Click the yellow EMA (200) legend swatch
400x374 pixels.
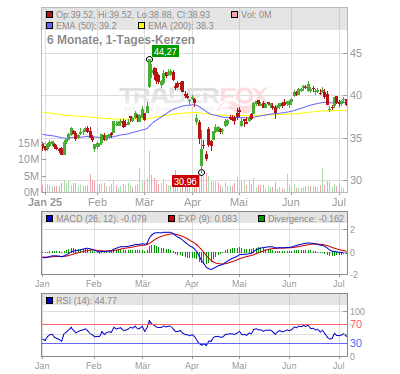point(142,26)
